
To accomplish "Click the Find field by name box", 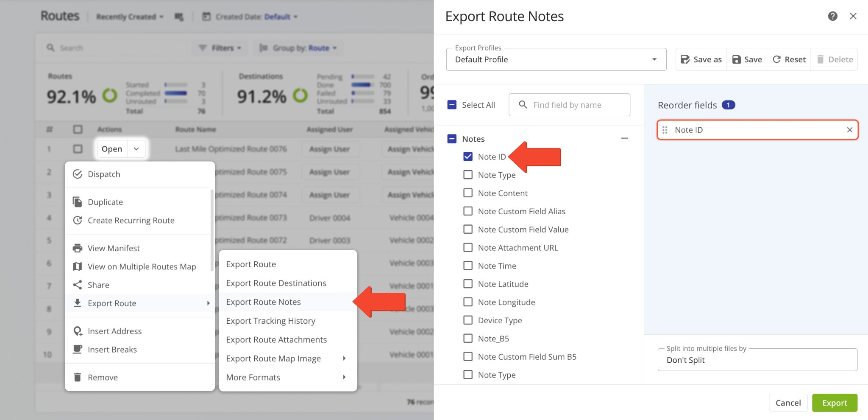I will [569, 105].
